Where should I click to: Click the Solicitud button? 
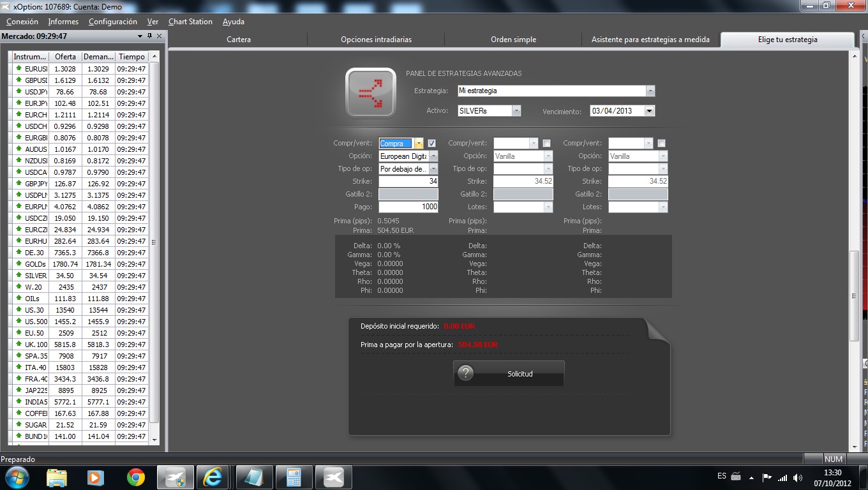tap(509, 373)
